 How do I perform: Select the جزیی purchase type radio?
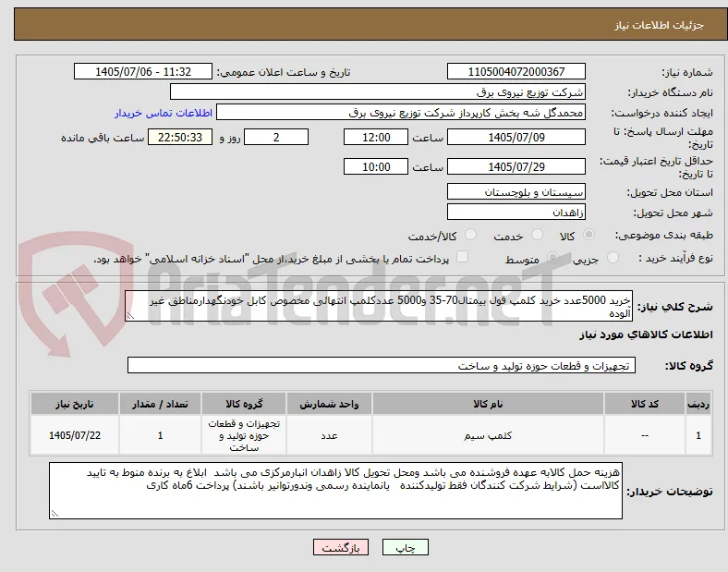(x=613, y=258)
